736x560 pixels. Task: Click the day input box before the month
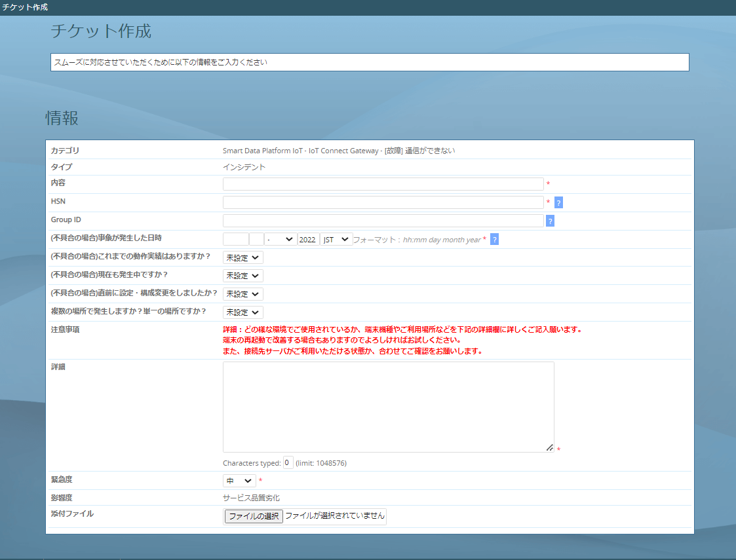click(x=256, y=240)
